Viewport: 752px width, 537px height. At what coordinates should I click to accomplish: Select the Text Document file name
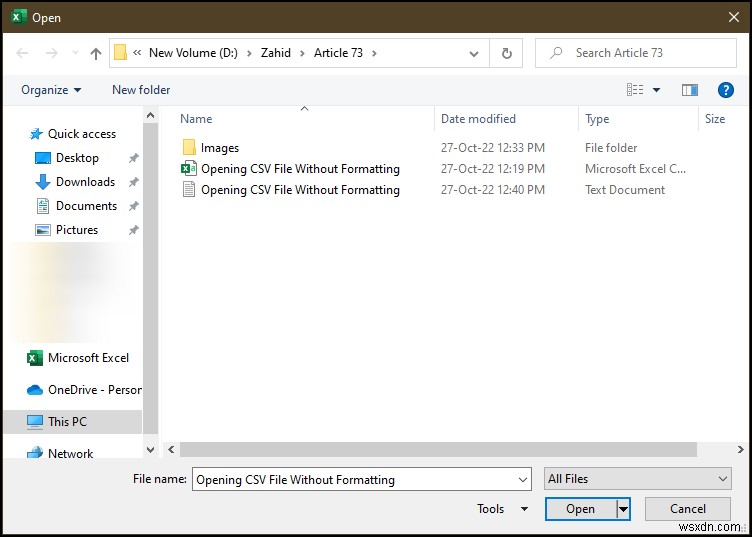coord(300,190)
